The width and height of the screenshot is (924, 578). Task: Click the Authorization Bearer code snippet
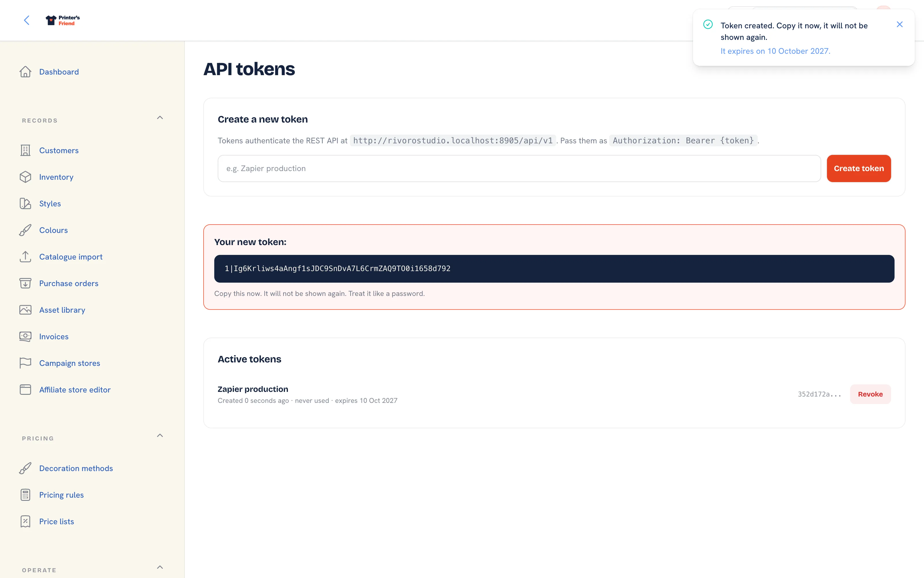click(x=683, y=141)
